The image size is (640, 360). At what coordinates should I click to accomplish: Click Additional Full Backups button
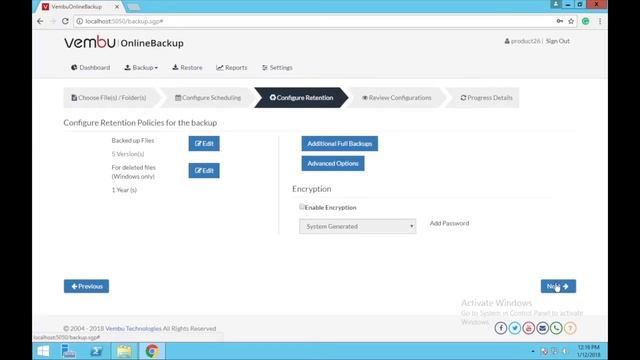[x=340, y=144]
